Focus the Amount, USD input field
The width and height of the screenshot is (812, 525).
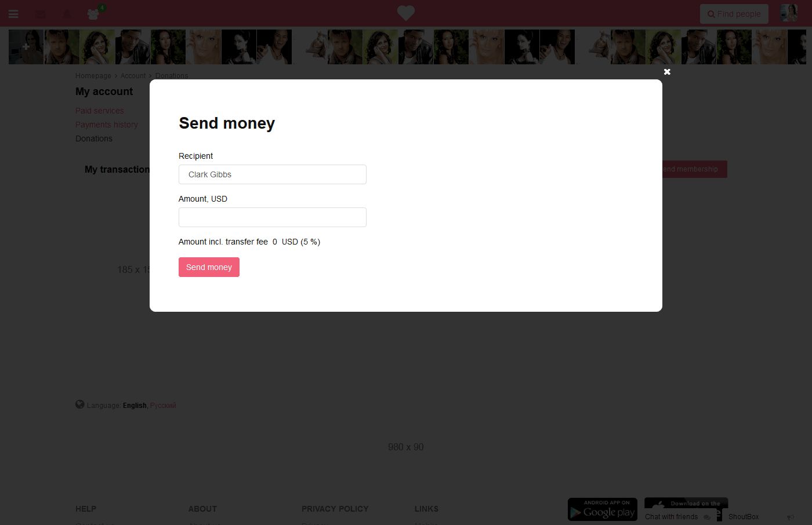pyautogui.click(x=273, y=217)
